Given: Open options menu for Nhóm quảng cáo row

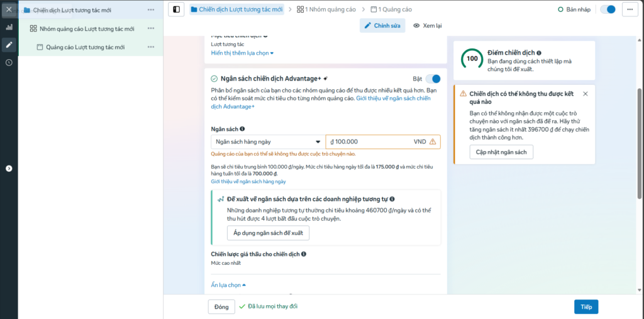Looking at the screenshot, I should click(151, 29).
